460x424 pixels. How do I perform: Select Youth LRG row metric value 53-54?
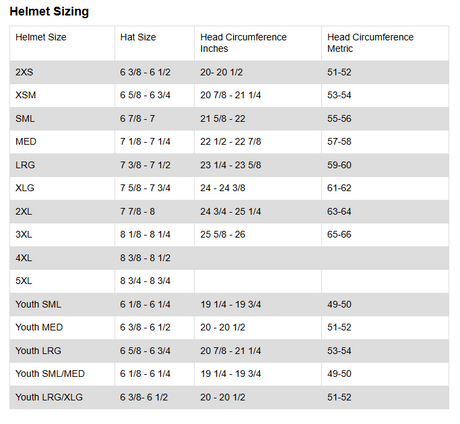pyautogui.click(x=339, y=351)
